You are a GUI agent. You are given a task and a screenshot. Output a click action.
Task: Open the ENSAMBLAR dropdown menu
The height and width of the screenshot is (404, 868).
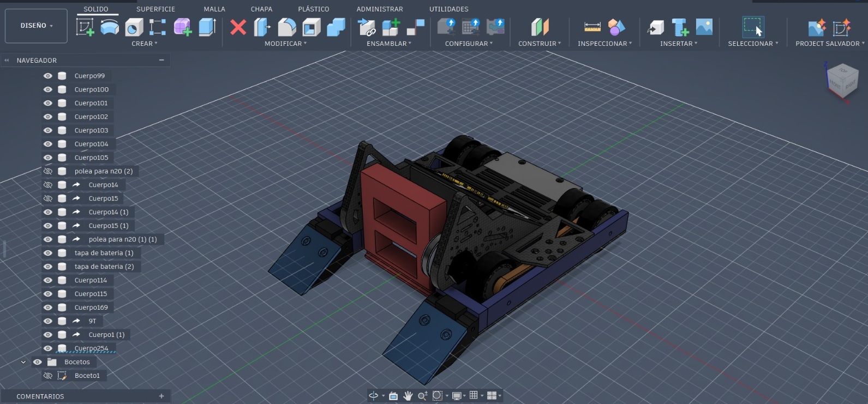(389, 44)
